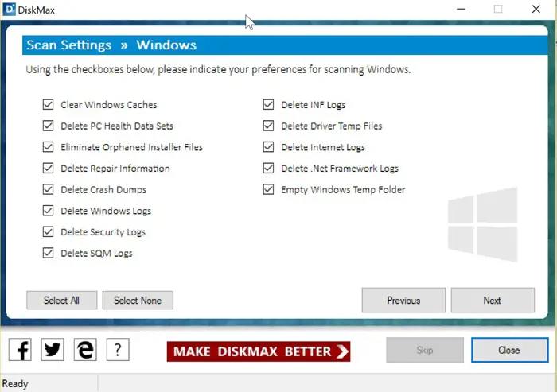
Task: Go back with Previous button
Action: coord(403,301)
